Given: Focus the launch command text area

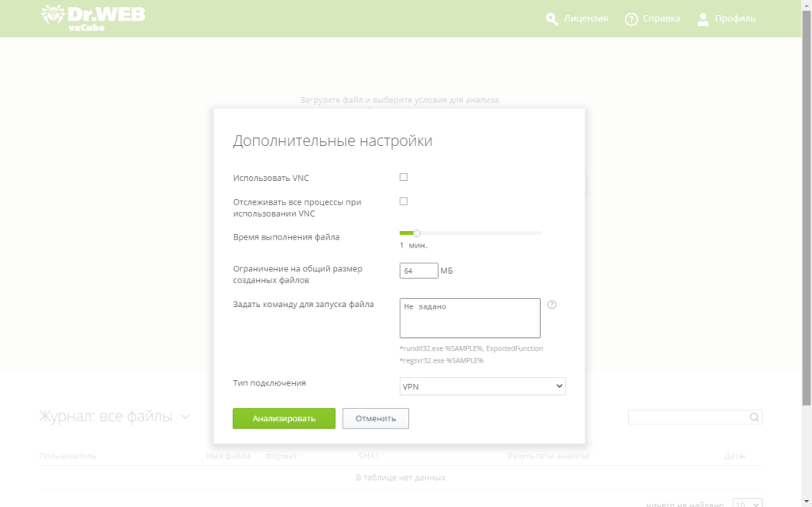Looking at the screenshot, I should pos(469,318).
